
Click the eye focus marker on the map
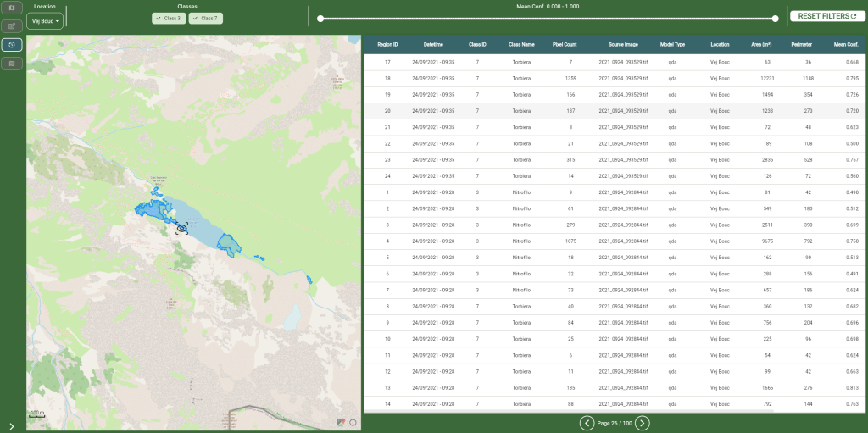click(181, 228)
